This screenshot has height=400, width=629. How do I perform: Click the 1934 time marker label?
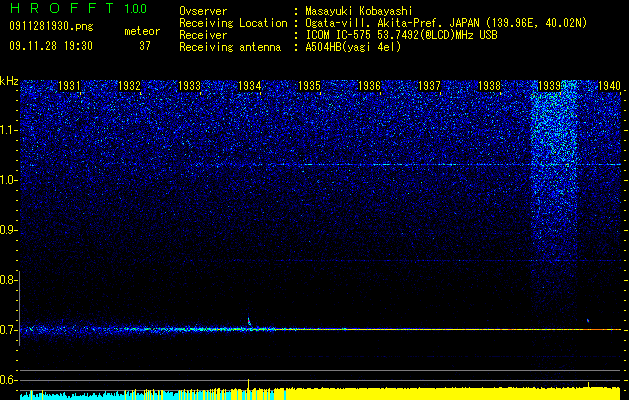click(x=250, y=86)
